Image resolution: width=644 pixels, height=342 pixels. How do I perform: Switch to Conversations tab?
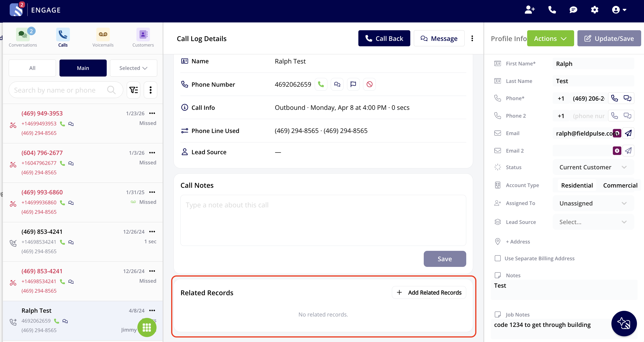tap(23, 38)
